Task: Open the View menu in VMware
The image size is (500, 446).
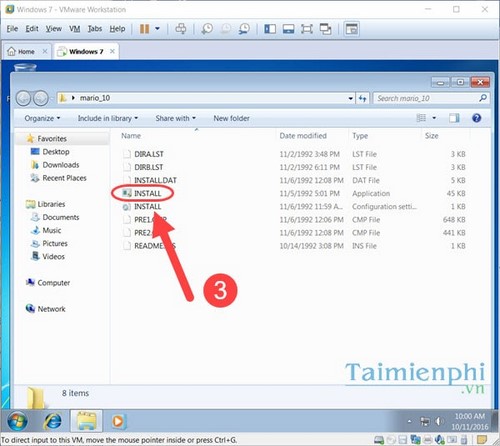Action: pyautogui.click(x=54, y=29)
